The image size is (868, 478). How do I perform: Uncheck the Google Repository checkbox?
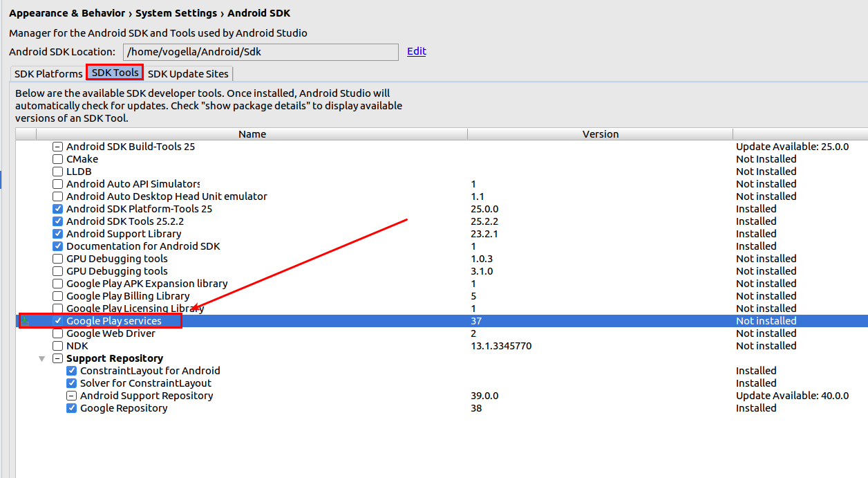tap(71, 408)
